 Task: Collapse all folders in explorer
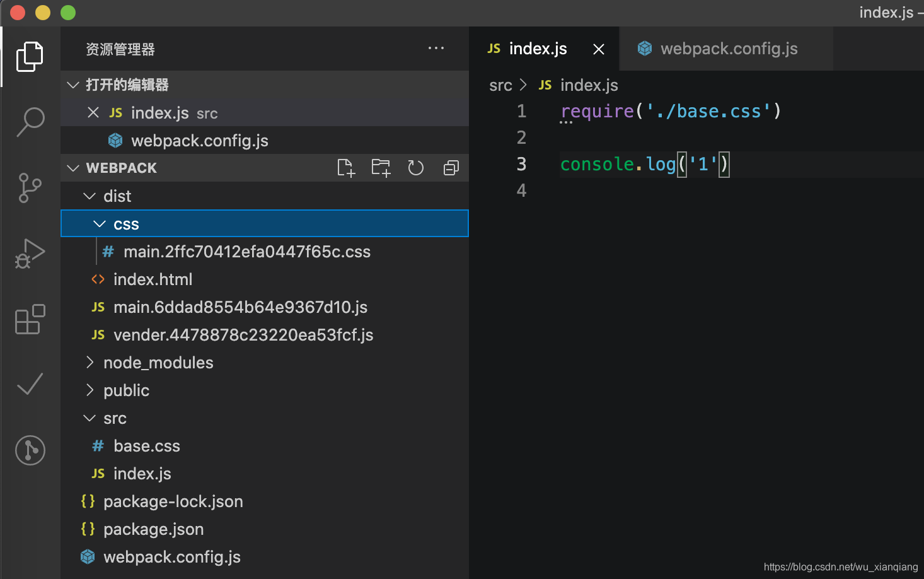coord(451,168)
